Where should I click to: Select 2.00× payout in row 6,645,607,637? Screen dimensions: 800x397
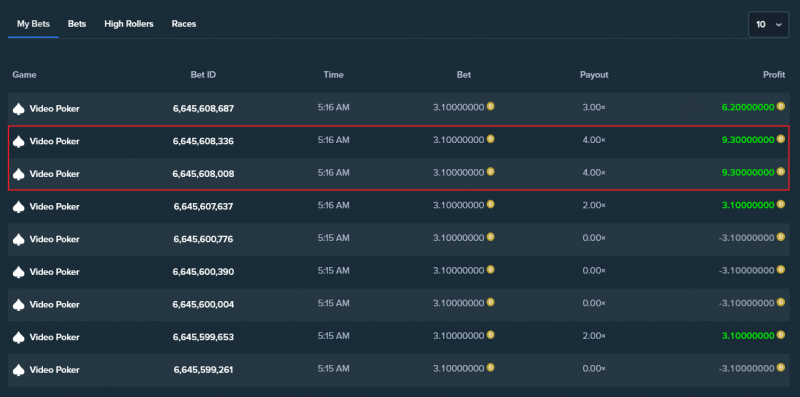tap(594, 205)
